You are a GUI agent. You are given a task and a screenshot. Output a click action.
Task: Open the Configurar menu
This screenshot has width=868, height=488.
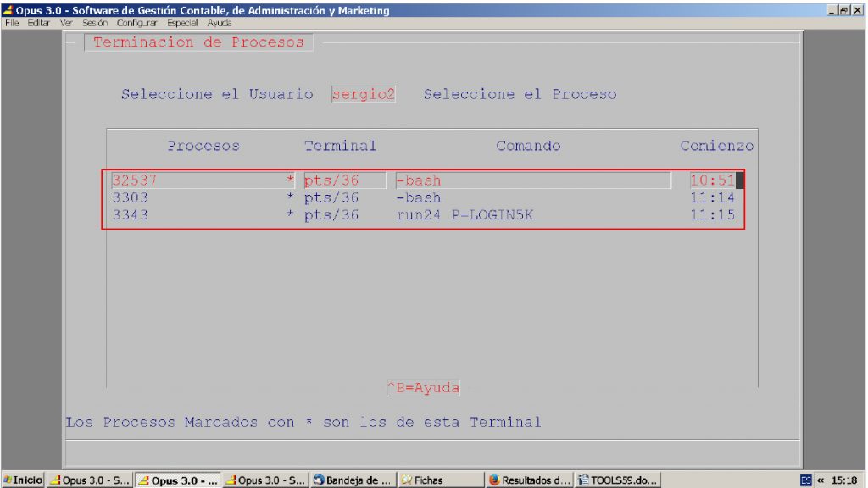tap(136, 23)
